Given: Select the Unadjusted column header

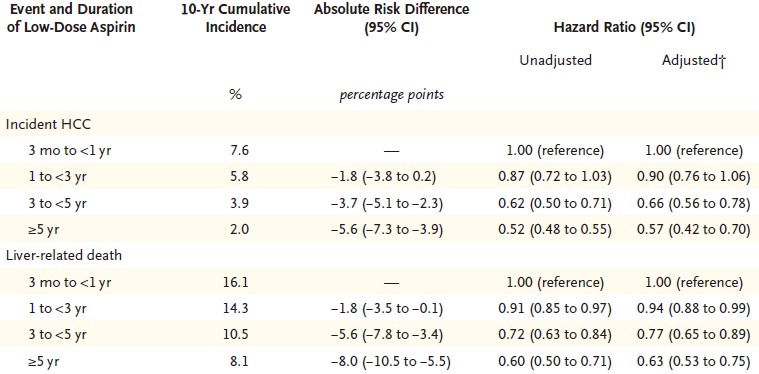Looking at the screenshot, I should pos(555,60).
